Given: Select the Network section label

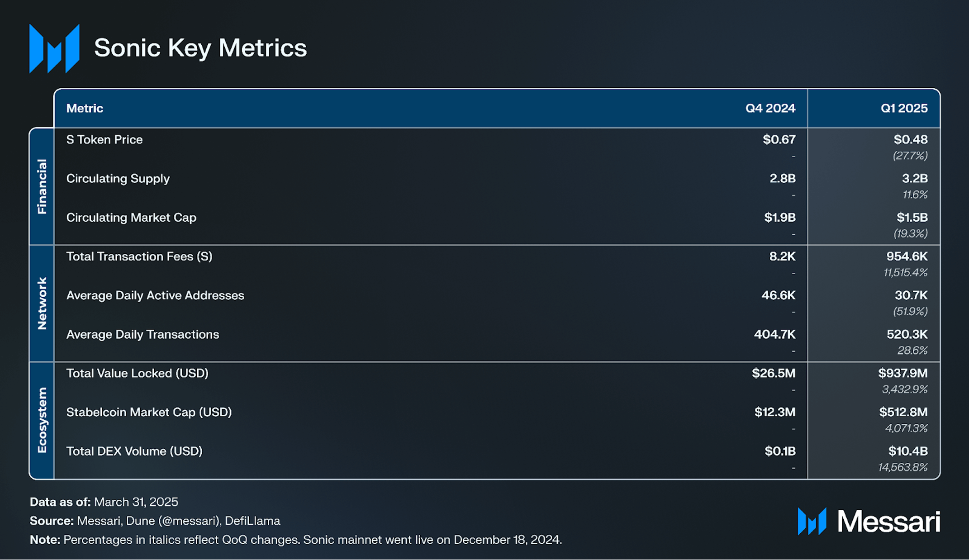Looking at the screenshot, I should click(42, 303).
